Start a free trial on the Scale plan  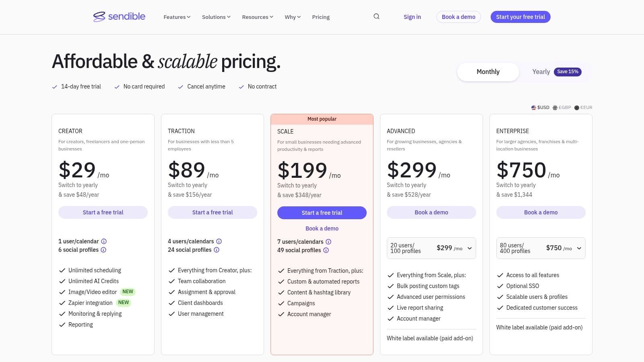coord(322,212)
